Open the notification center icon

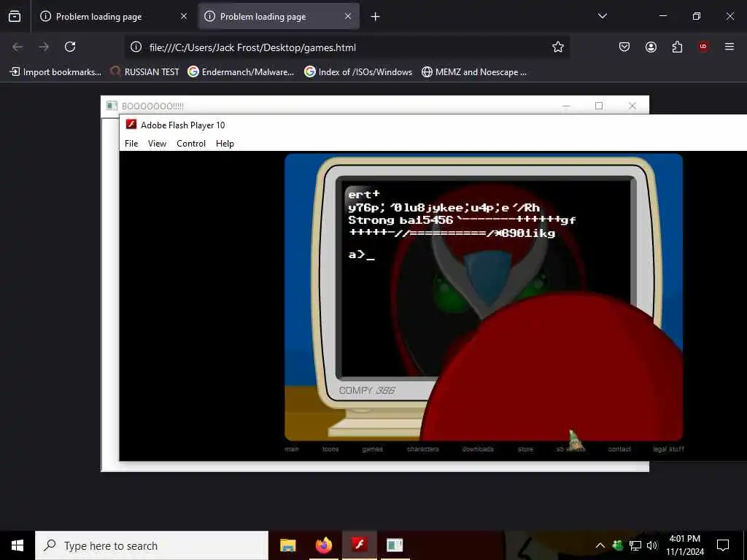(723, 545)
